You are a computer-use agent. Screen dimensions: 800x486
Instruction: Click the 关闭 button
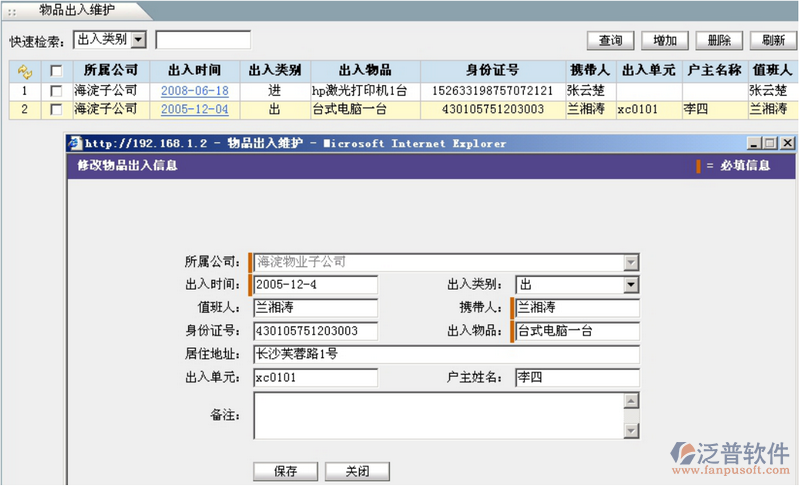[357, 471]
